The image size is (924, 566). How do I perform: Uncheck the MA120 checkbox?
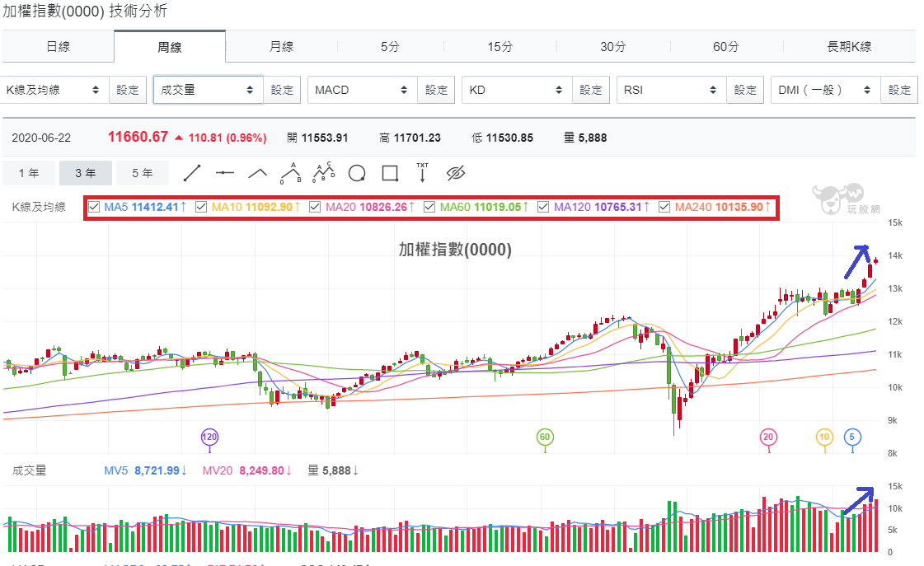[x=543, y=207]
